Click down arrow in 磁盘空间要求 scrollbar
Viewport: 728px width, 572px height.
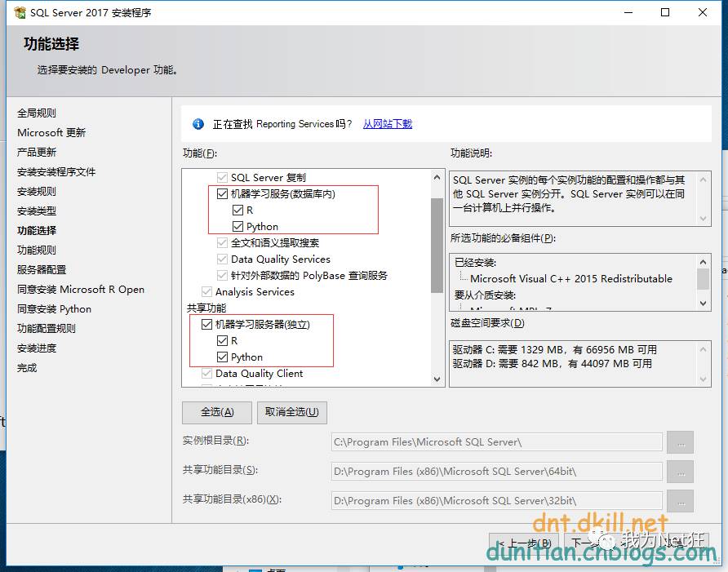[x=704, y=379]
